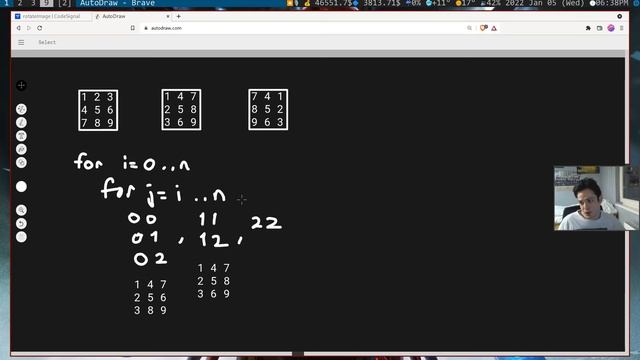
Task: Open the tab search dropdown button
Action: pos(620,16)
